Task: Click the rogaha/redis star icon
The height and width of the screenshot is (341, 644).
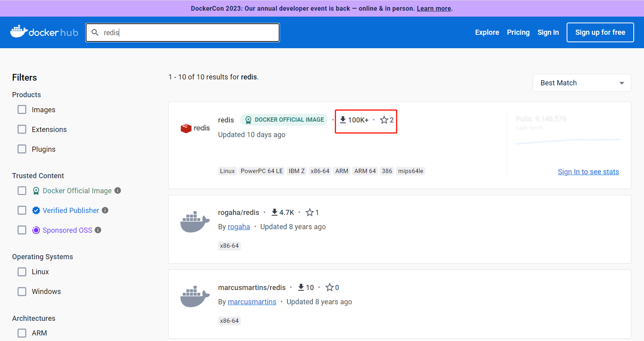Action: 310,212
